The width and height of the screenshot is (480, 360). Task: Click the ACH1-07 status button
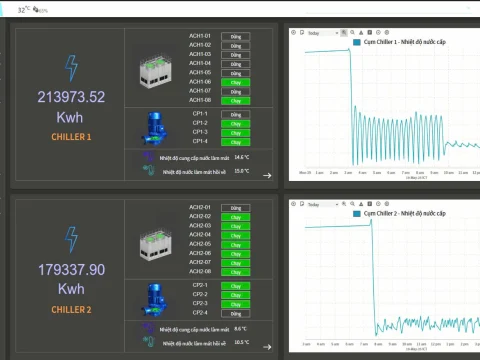pyautogui.click(x=236, y=92)
